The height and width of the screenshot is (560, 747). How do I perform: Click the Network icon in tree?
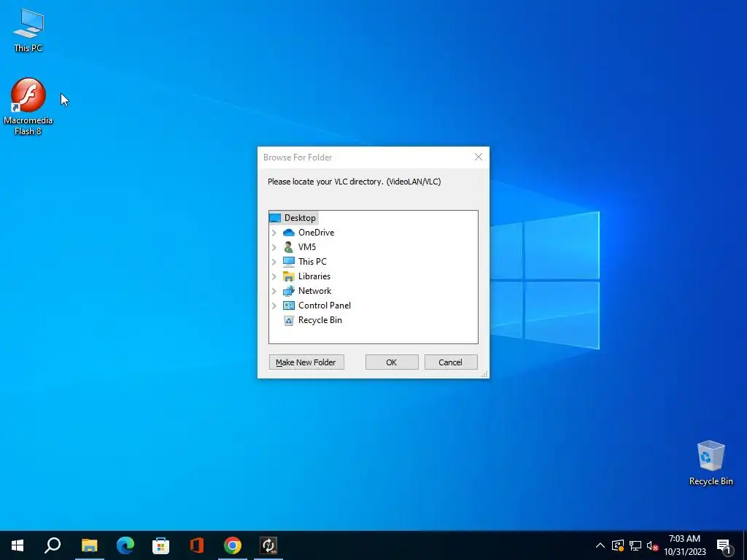(x=289, y=291)
